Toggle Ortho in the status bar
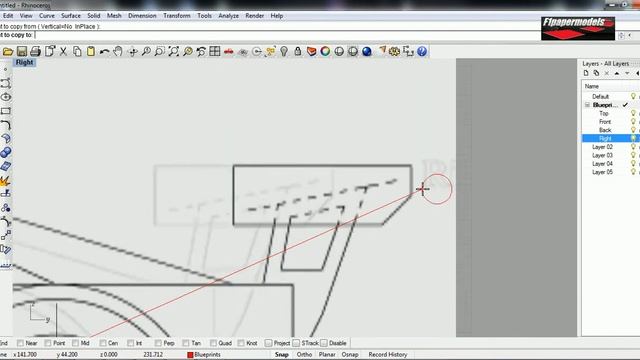The image size is (640, 360). 304,355
